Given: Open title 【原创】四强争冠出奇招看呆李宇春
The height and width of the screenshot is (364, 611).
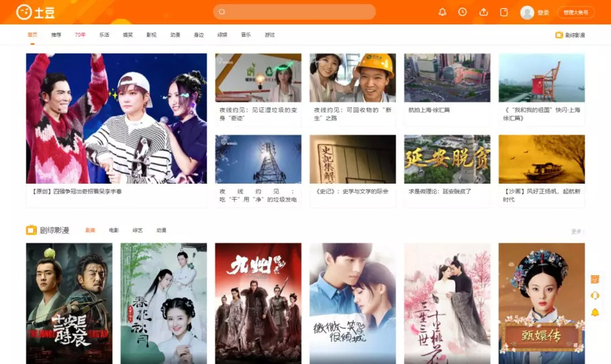Looking at the screenshot, I should pyautogui.click(x=76, y=192).
